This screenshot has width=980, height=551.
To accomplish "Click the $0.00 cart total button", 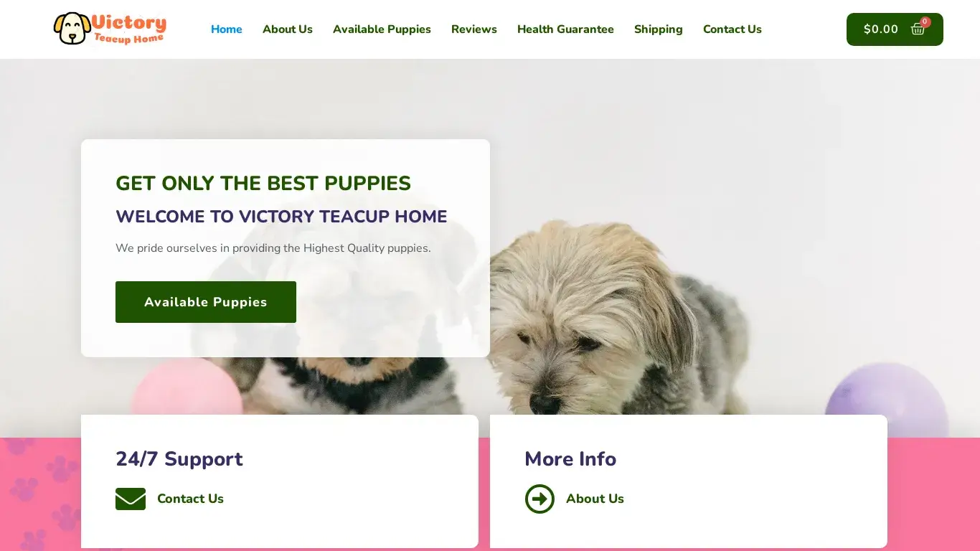I will (895, 29).
